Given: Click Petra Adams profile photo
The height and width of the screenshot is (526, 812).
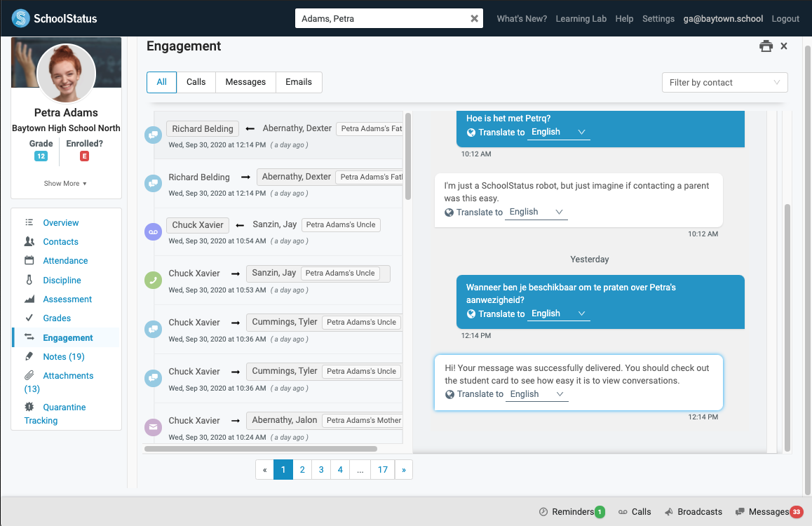Looking at the screenshot, I should click(x=67, y=73).
